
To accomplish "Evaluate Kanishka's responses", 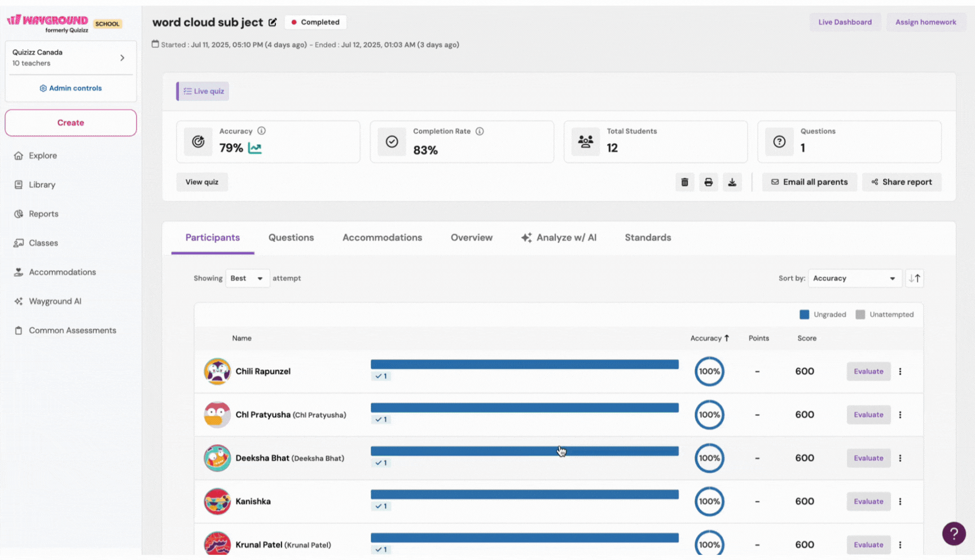I will 868,502.
